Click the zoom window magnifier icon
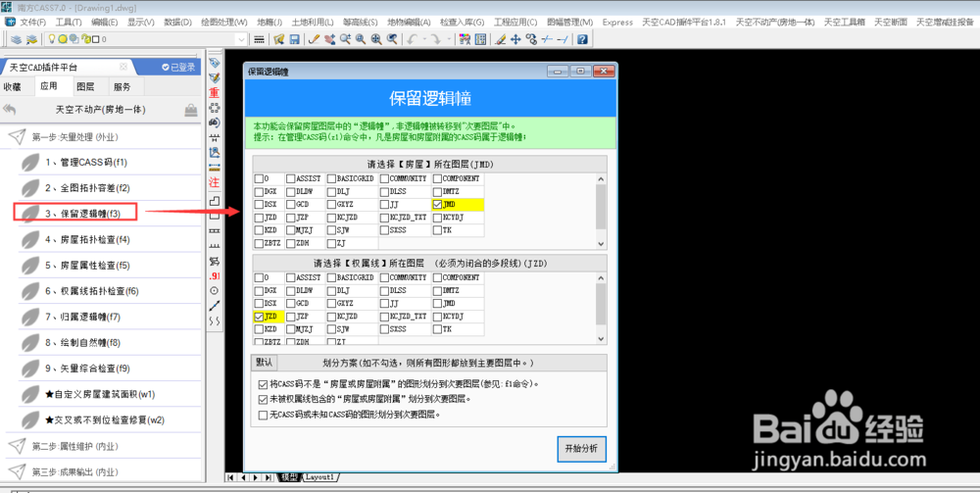Image resolution: width=980 pixels, height=493 pixels. pyautogui.click(x=361, y=39)
